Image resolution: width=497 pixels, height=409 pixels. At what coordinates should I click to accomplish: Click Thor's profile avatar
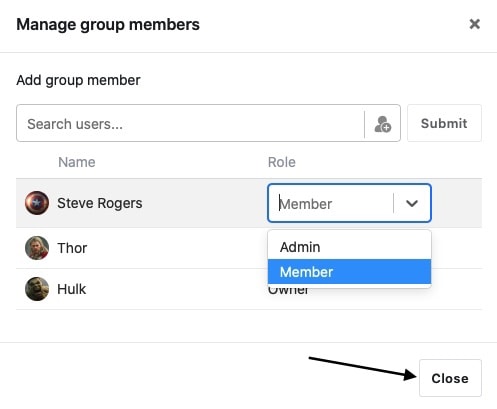(x=37, y=248)
